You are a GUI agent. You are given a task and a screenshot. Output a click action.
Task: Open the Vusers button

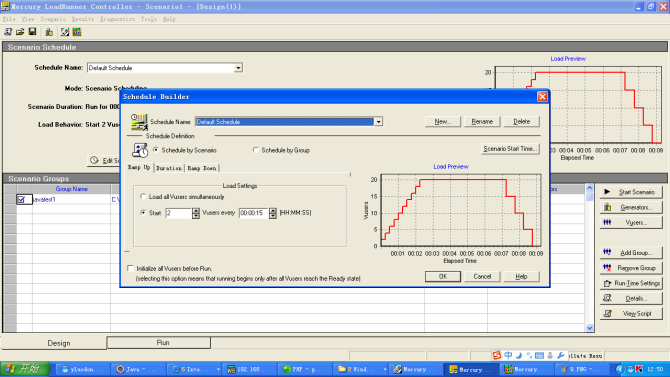631,222
